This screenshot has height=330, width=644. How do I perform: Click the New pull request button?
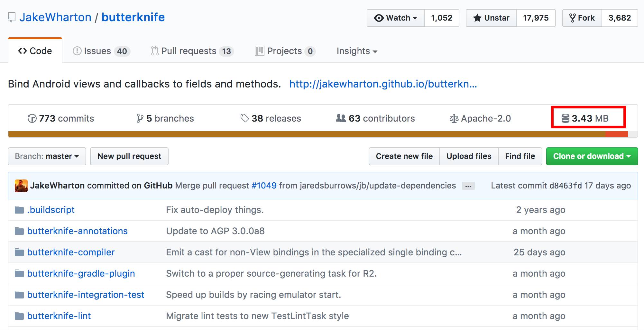129,156
